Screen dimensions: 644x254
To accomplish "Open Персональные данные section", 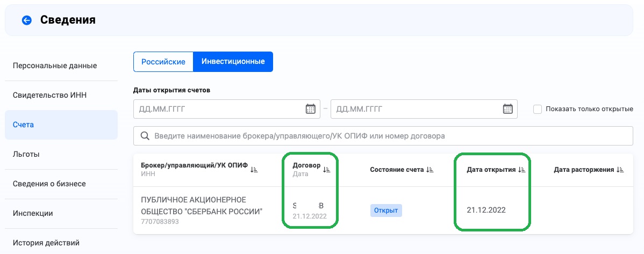I will (x=55, y=66).
